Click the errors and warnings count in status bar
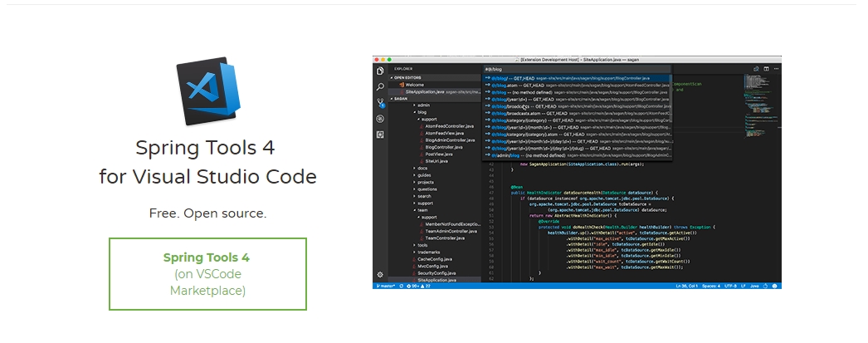 (x=419, y=286)
